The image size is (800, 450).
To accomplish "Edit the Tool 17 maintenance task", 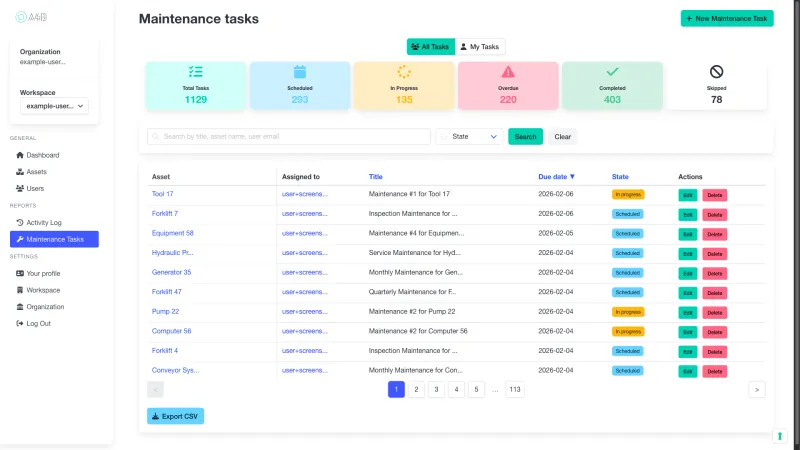I will coord(687,195).
